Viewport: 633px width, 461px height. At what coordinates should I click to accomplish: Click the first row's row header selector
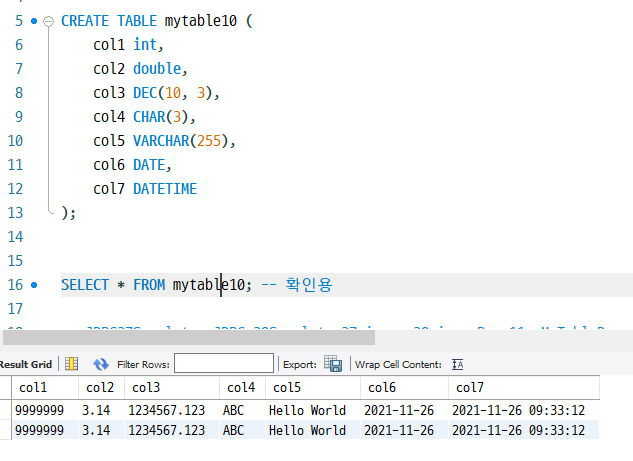pyautogui.click(x=5, y=410)
